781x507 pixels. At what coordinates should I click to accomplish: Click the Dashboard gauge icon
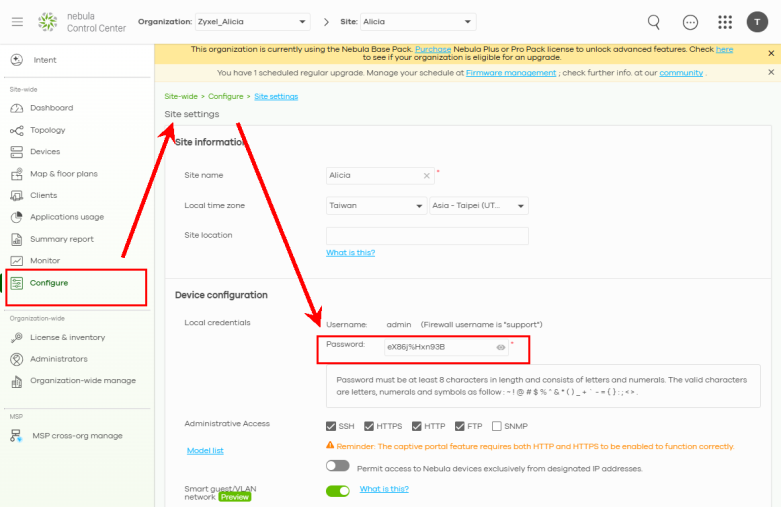pos(17,108)
